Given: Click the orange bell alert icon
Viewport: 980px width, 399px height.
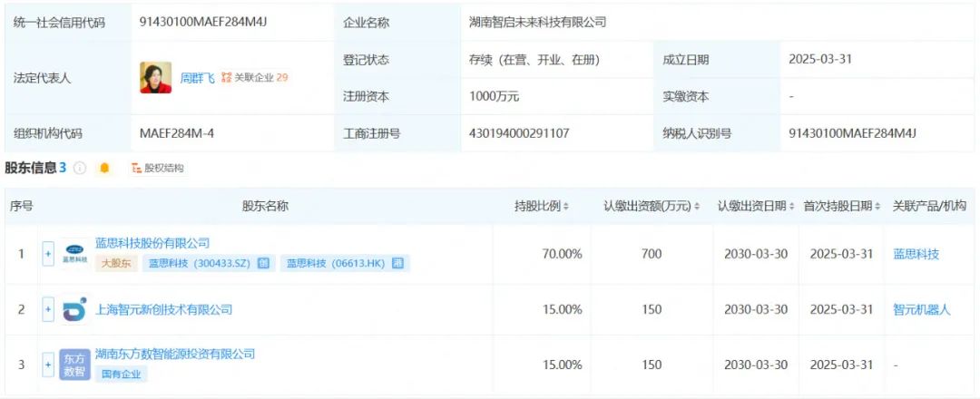Looking at the screenshot, I should [104, 168].
